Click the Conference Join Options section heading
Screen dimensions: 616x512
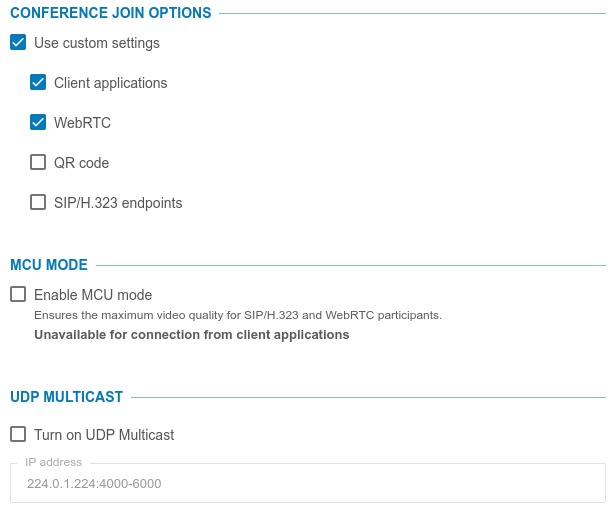[110, 13]
